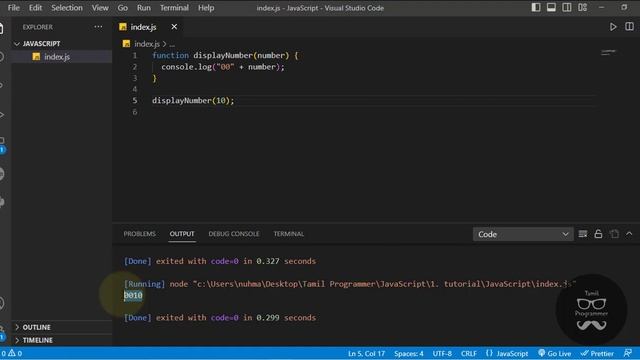Open the Code output channel dropdown

(523, 234)
